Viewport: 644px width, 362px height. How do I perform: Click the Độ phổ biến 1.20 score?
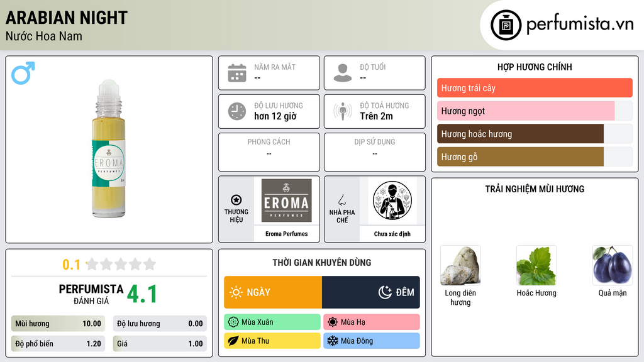(x=58, y=344)
